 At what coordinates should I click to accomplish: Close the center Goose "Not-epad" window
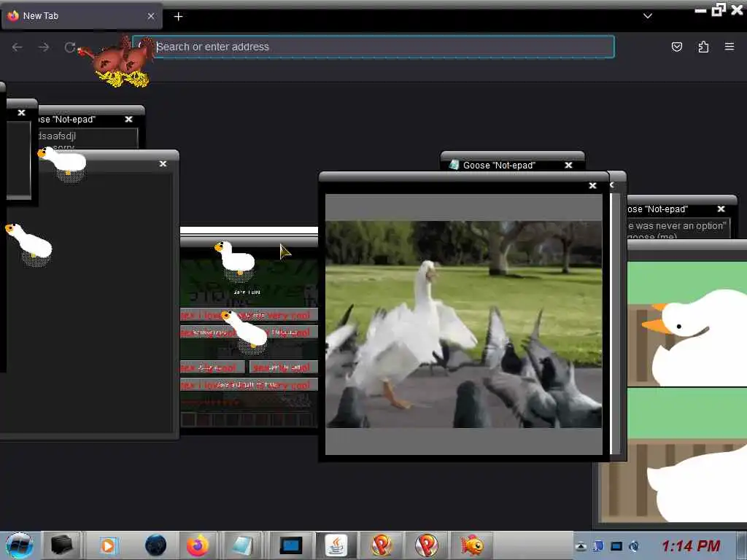click(x=568, y=165)
